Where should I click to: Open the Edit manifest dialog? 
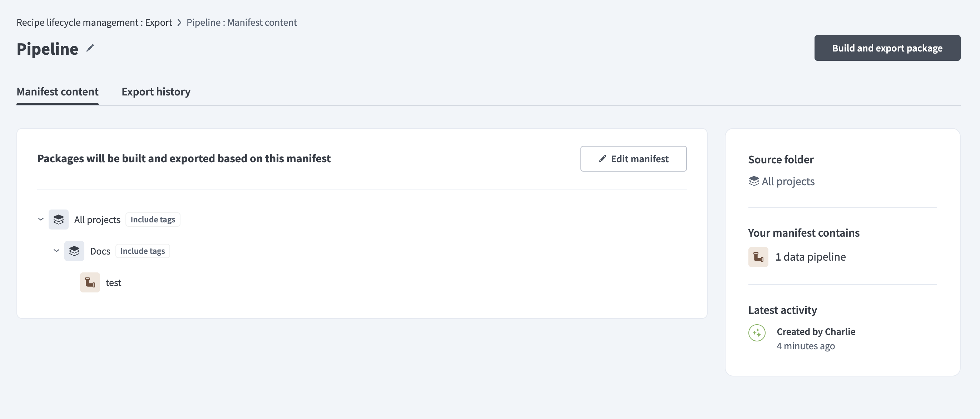click(x=633, y=159)
